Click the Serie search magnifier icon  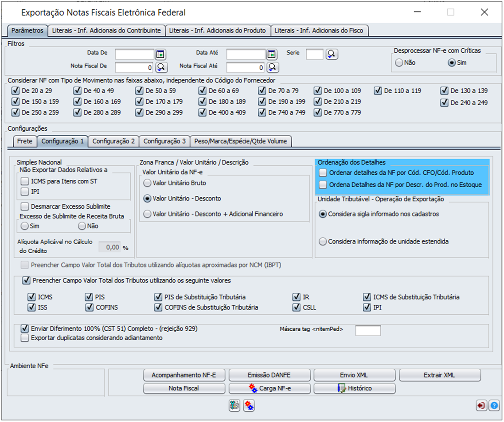pos(332,54)
